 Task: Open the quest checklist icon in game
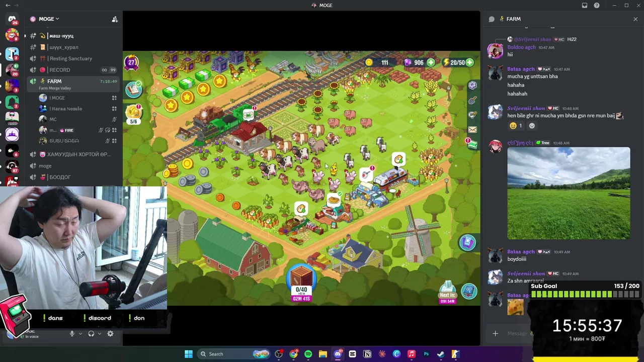click(134, 89)
